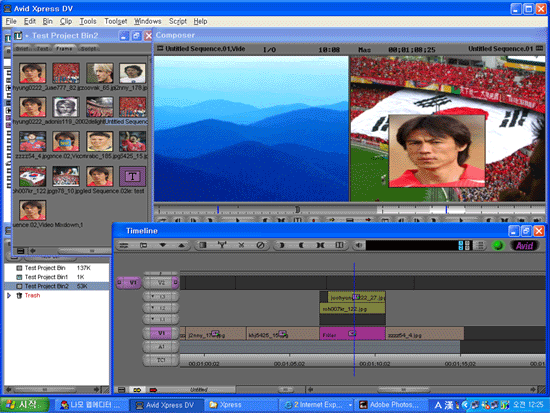Click Mark Out icon in Timeline toolbar

tap(301, 245)
